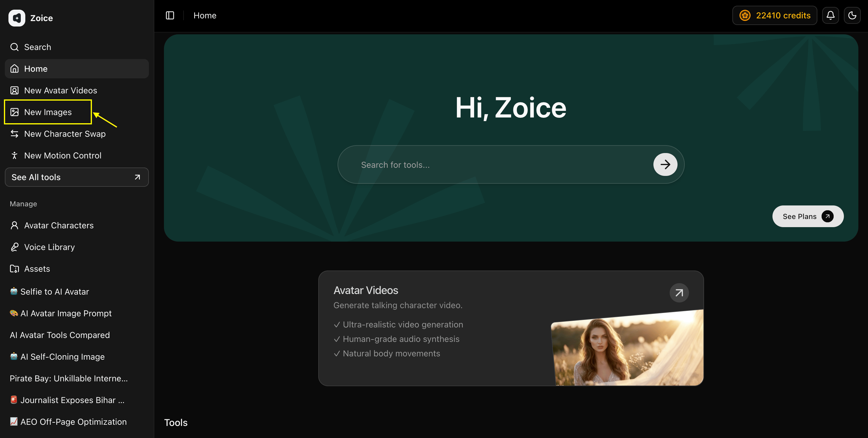Click the Manage section label
The image size is (868, 438).
[x=23, y=204]
